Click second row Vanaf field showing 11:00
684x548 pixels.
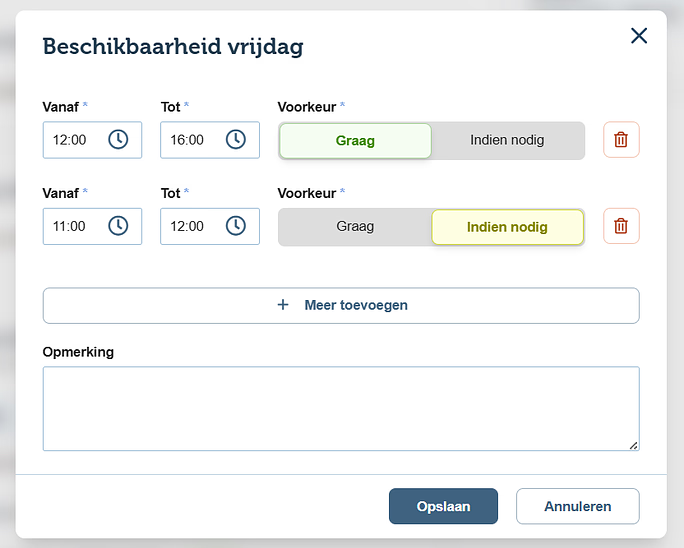[71, 226]
